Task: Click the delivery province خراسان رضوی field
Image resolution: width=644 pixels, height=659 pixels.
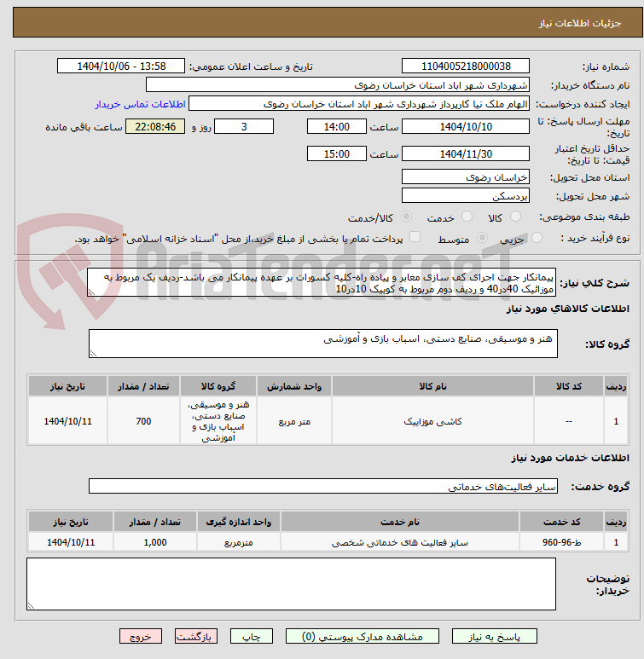Action: pos(466,177)
